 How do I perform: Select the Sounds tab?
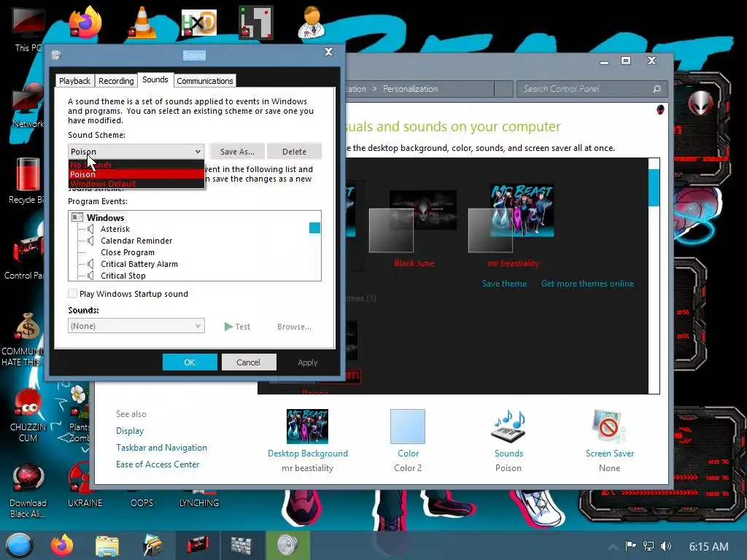[155, 79]
